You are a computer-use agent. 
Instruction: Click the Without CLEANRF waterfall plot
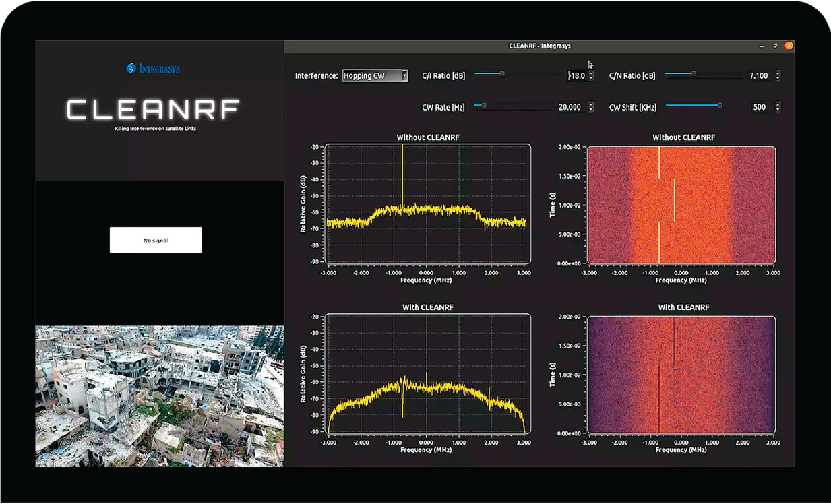(681, 205)
